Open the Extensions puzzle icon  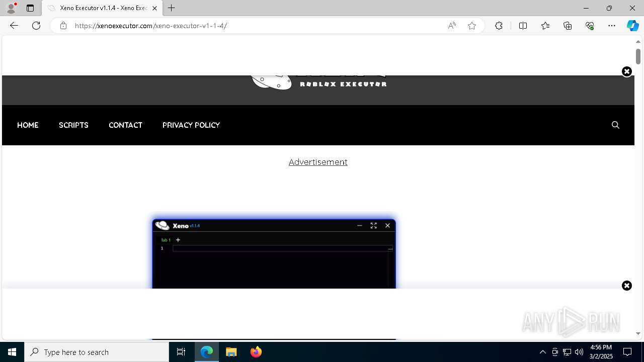(x=499, y=26)
